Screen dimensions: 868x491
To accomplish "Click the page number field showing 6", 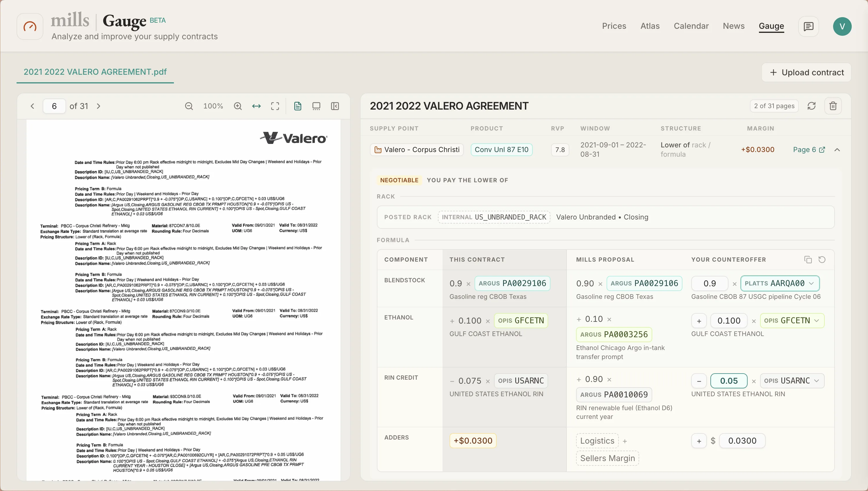I will [54, 106].
